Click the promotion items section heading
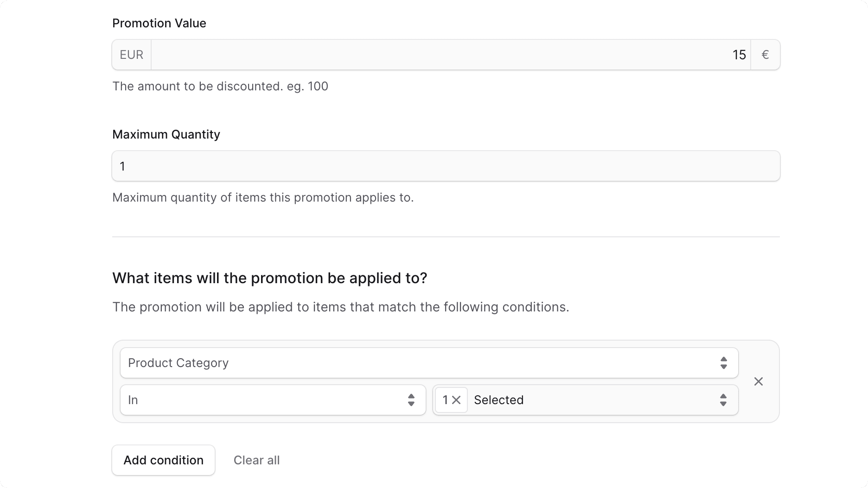868x488 pixels. (x=270, y=278)
